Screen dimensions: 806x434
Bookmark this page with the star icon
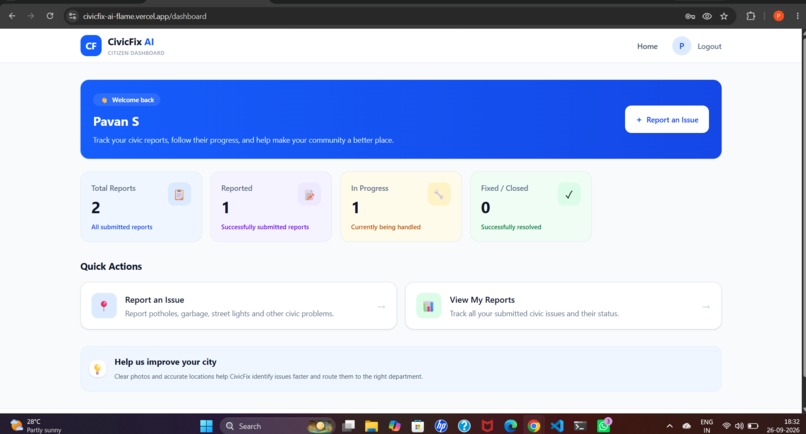[724, 16]
